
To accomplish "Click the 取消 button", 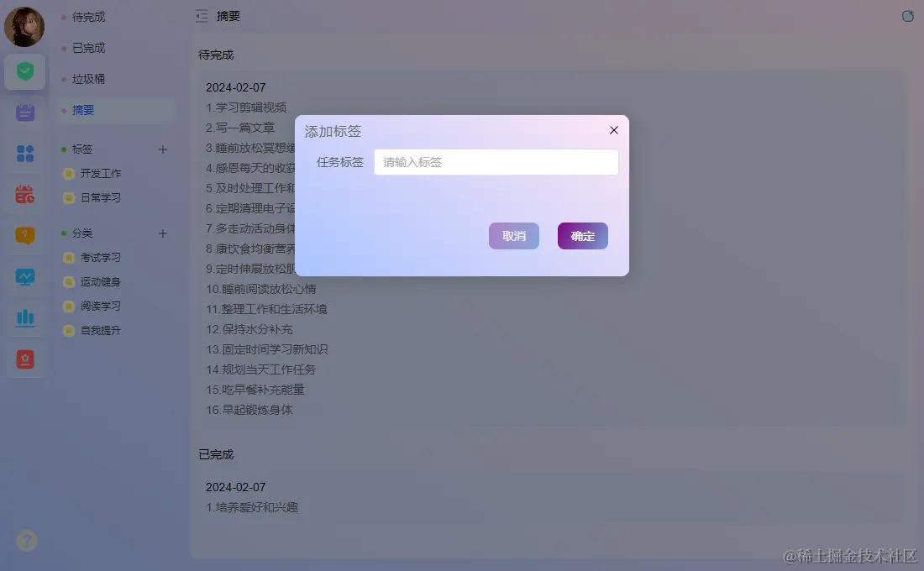I will (514, 236).
